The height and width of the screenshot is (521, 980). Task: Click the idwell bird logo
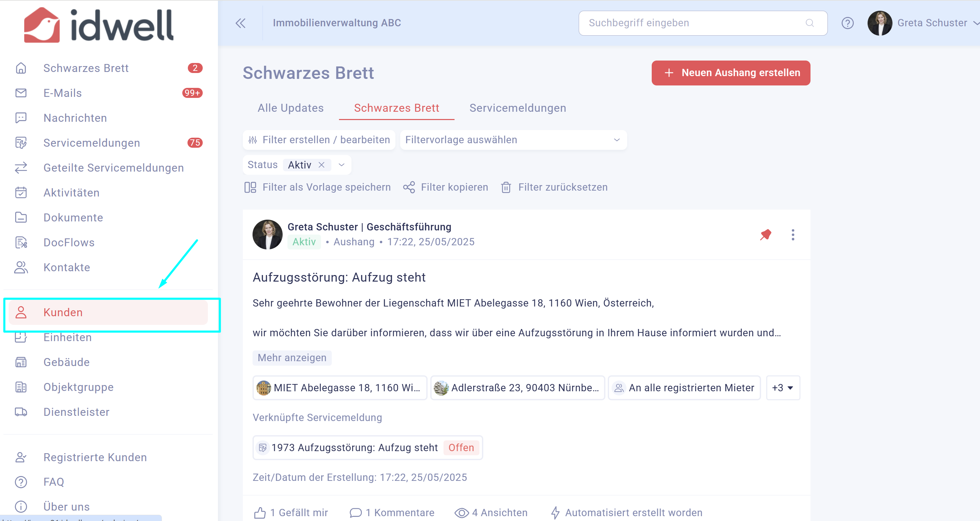tap(42, 25)
